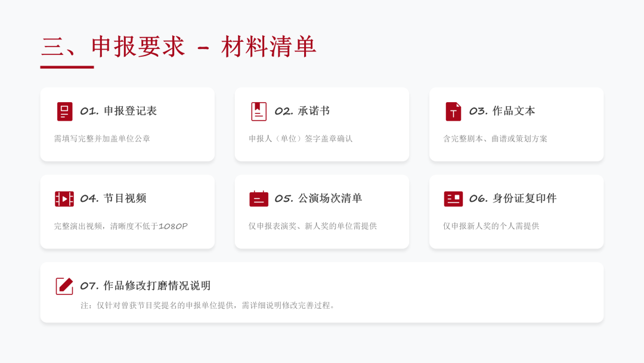Select the heading 06. 身份证复印件
This screenshot has height=363, width=644.
click(512, 198)
